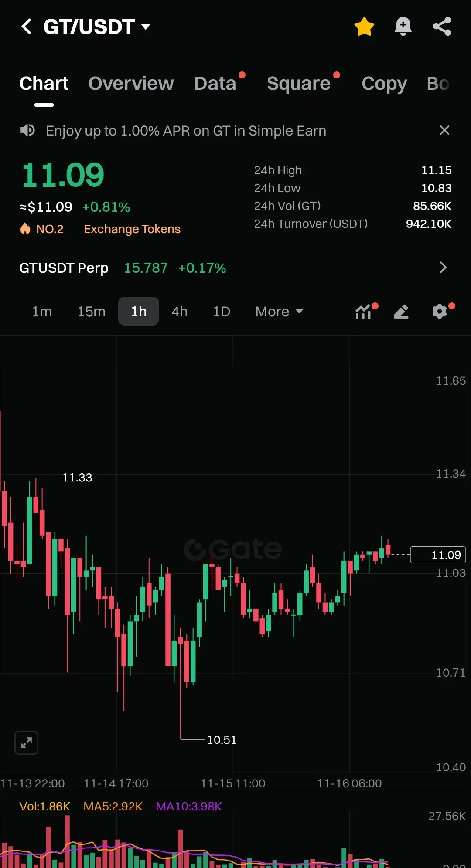The height and width of the screenshot is (868, 471).
Task: Open the Data tab
Action: click(215, 83)
